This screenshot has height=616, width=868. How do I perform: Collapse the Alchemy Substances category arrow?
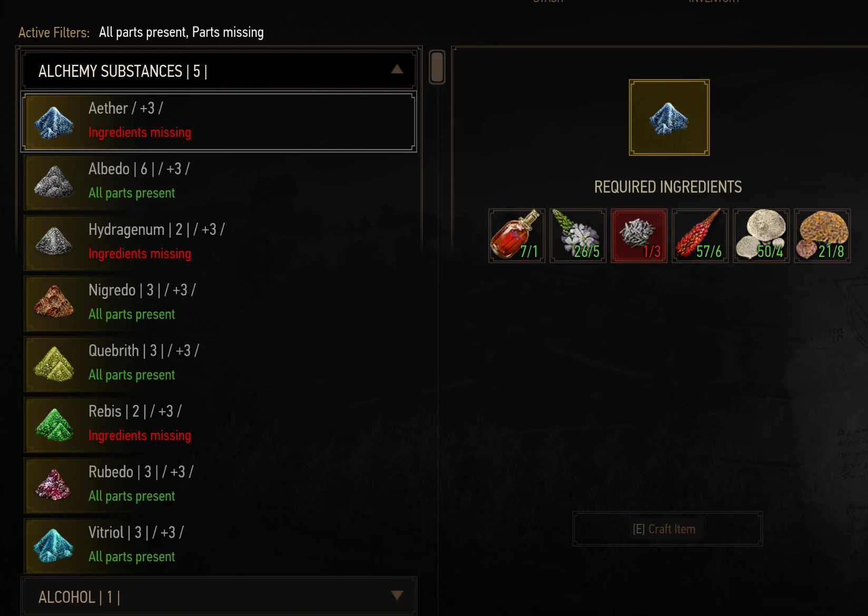pyautogui.click(x=397, y=69)
